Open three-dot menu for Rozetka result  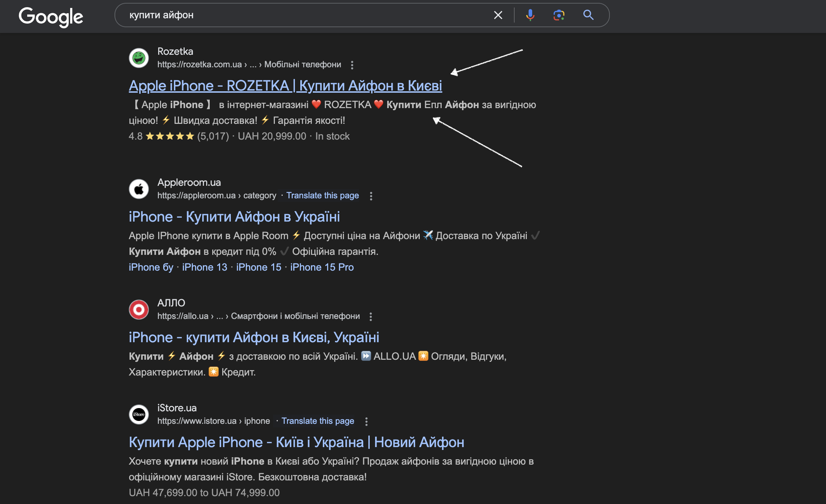point(352,65)
